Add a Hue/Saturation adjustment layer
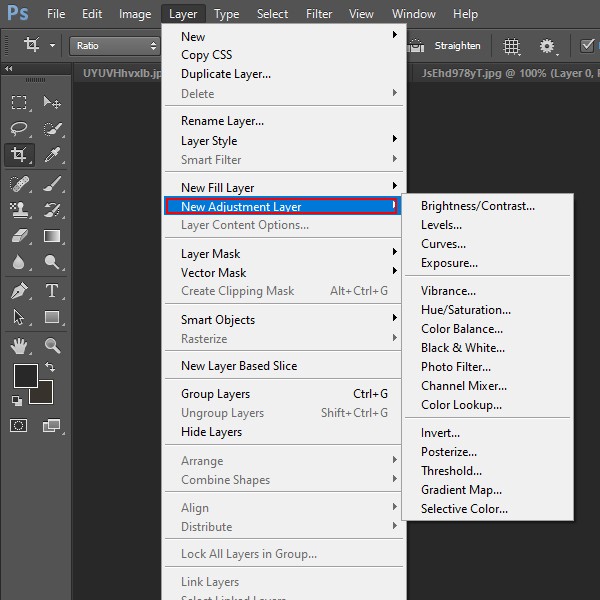The height and width of the screenshot is (600, 600). coord(488,310)
